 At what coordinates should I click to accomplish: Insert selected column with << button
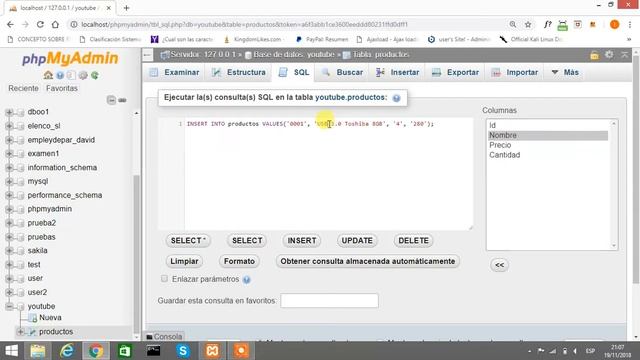pos(499,265)
